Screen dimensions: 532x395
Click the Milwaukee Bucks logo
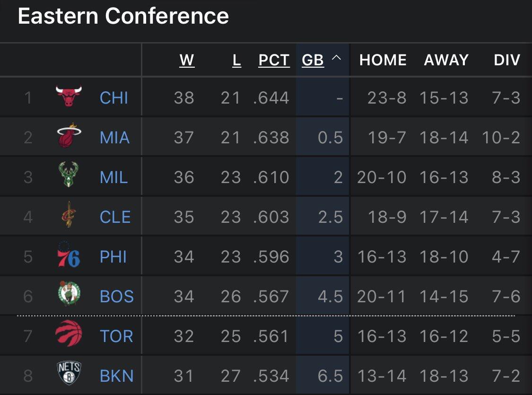(x=69, y=176)
